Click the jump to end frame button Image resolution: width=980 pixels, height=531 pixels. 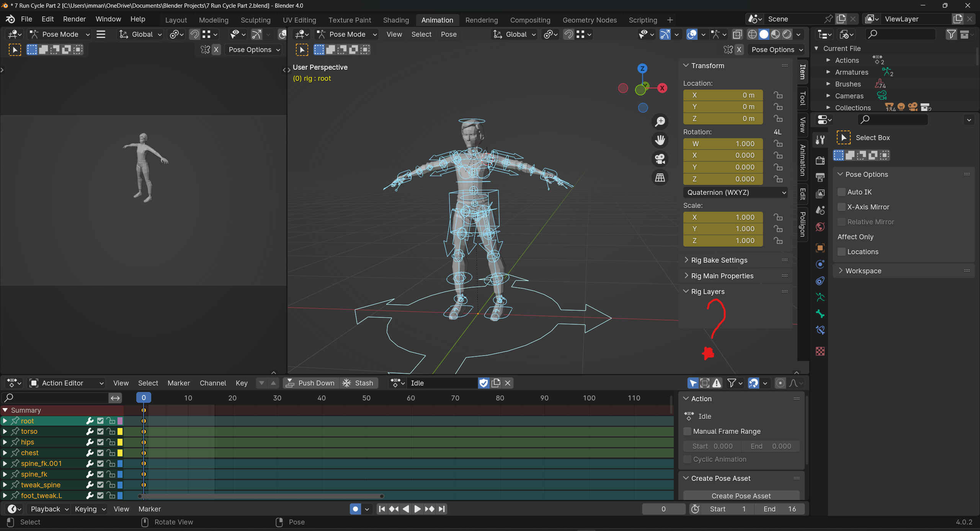click(442, 509)
